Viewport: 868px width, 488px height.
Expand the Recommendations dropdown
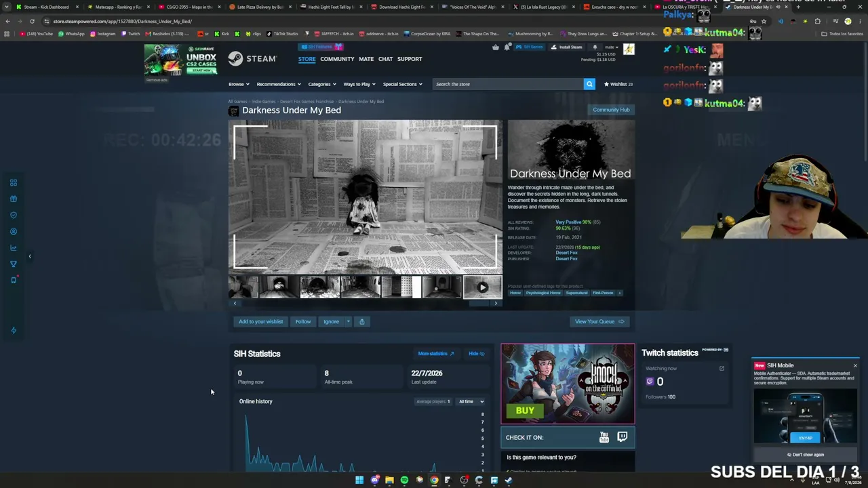pos(279,84)
